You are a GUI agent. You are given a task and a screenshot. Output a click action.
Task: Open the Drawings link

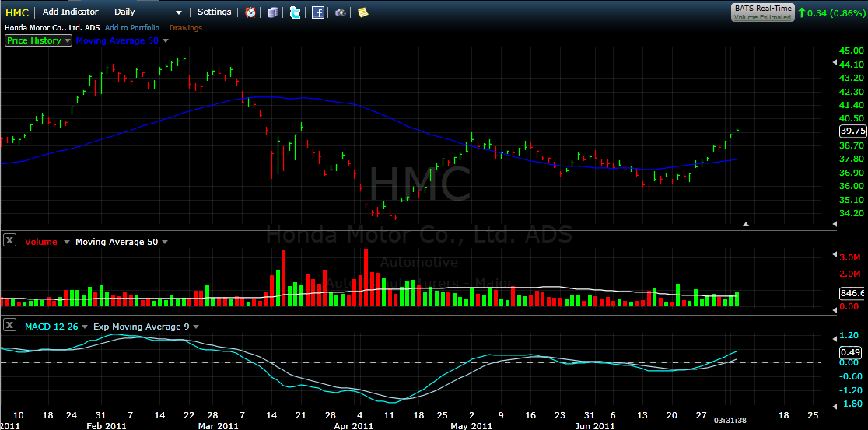pyautogui.click(x=185, y=28)
